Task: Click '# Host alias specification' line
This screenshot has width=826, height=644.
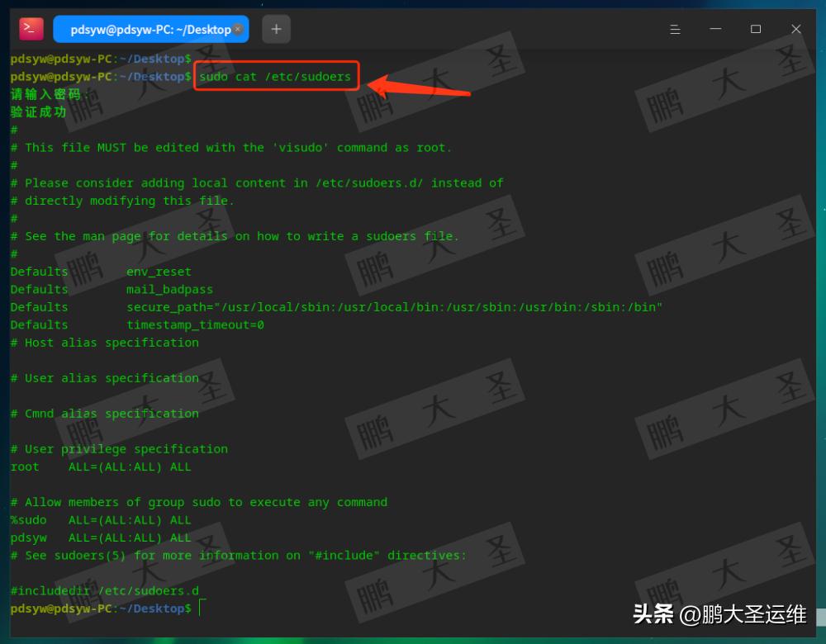Action: pos(105,343)
